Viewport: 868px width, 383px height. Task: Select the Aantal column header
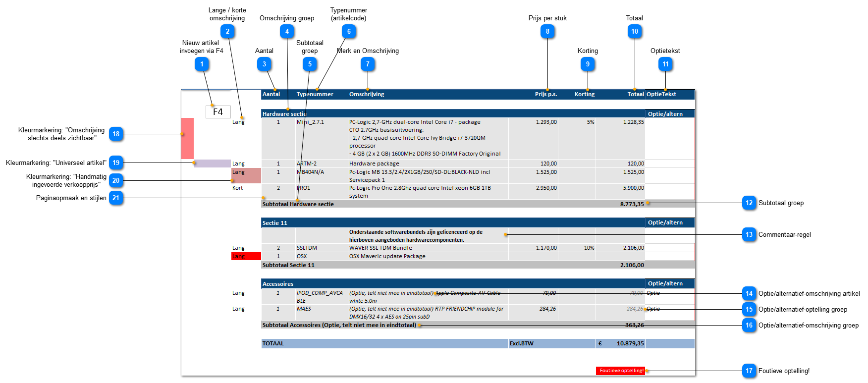[271, 94]
